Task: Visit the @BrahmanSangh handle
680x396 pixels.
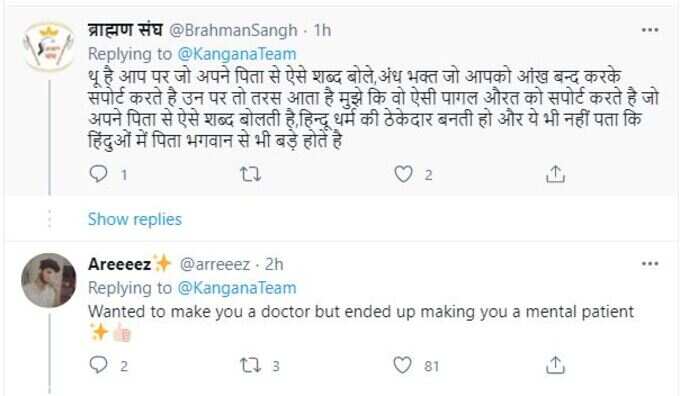Action: [233, 30]
